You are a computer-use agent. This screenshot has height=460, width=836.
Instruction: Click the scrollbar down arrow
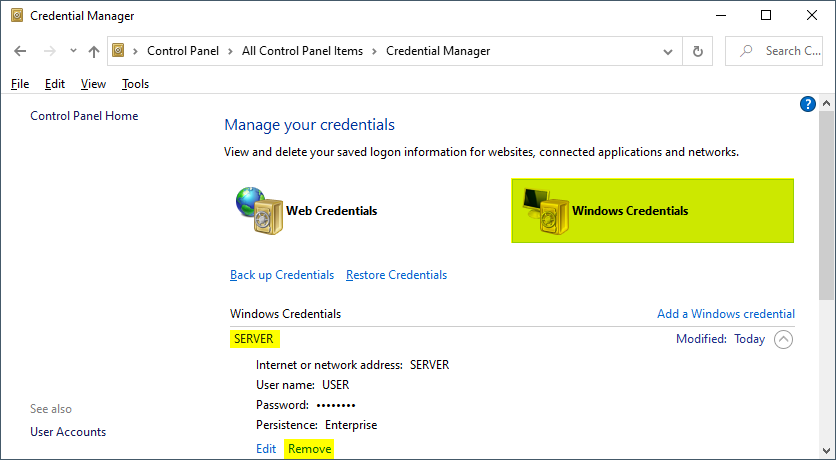pyautogui.click(x=826, y=451)
